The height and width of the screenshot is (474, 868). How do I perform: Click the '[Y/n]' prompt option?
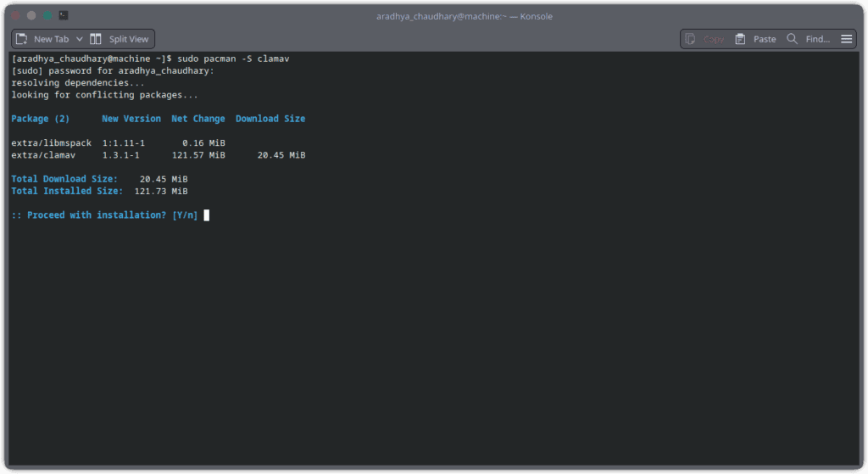[185, 215]
